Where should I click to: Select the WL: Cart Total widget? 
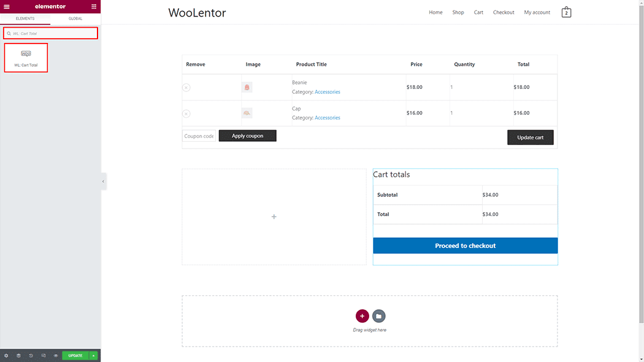(x=26, y=57)
